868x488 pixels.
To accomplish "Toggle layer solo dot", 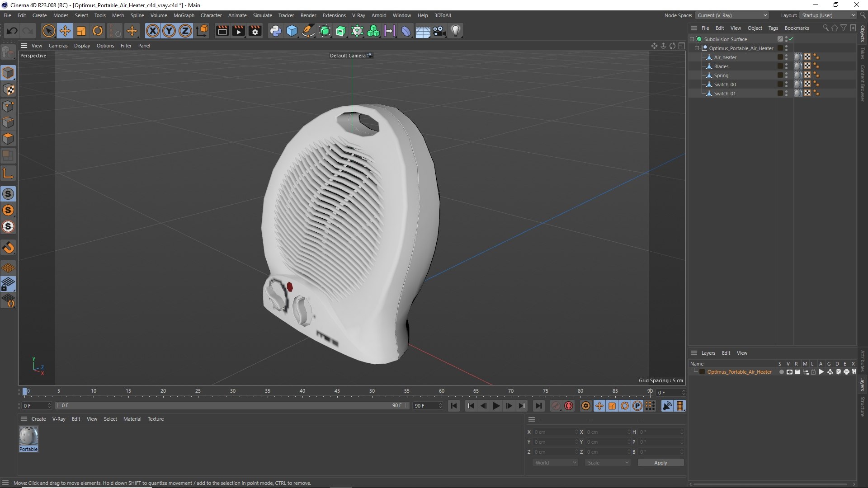I will pyautogui.click(x=781, y=372).
